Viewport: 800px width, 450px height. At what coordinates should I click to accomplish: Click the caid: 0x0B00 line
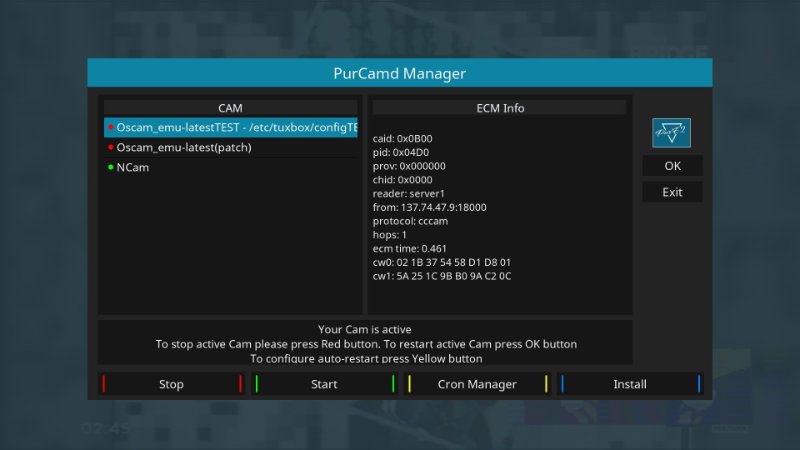pos(403,138)
